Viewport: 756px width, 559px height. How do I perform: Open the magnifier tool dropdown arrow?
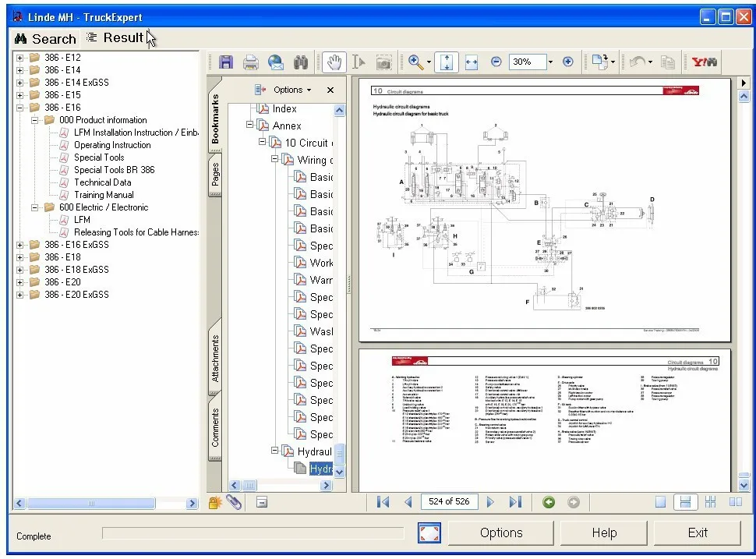point(428,62)
